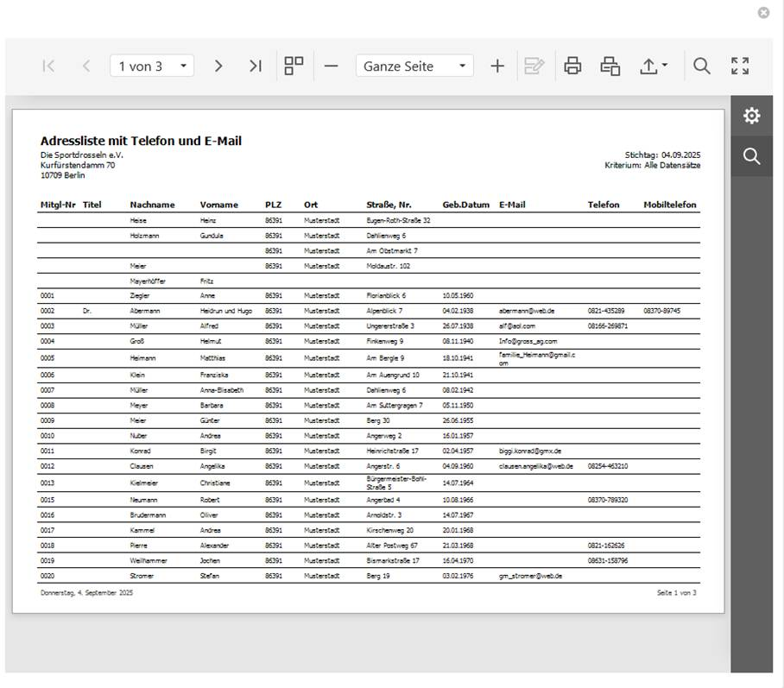Toggle full screen mode

coord(740,66)
